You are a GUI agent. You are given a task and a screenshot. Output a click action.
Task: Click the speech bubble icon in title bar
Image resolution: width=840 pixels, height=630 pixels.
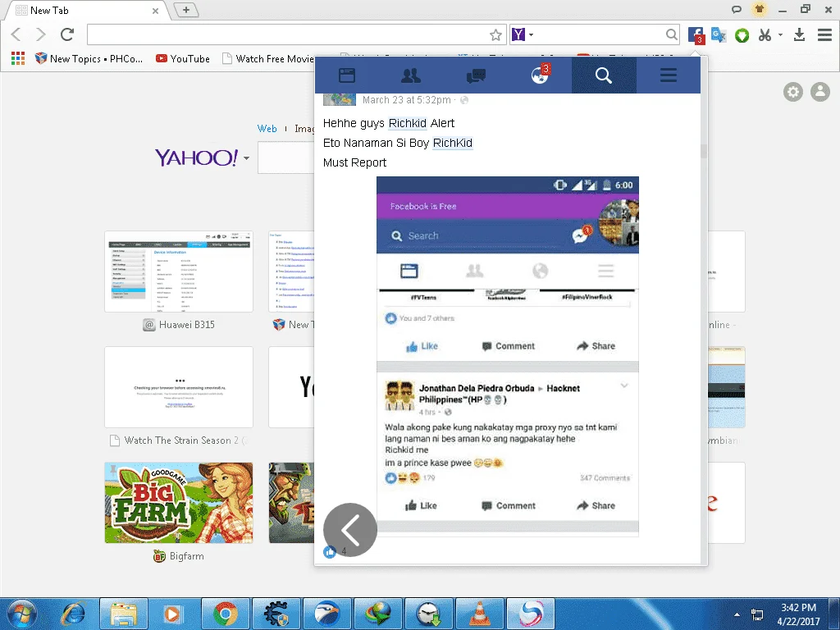pos(737,9)
